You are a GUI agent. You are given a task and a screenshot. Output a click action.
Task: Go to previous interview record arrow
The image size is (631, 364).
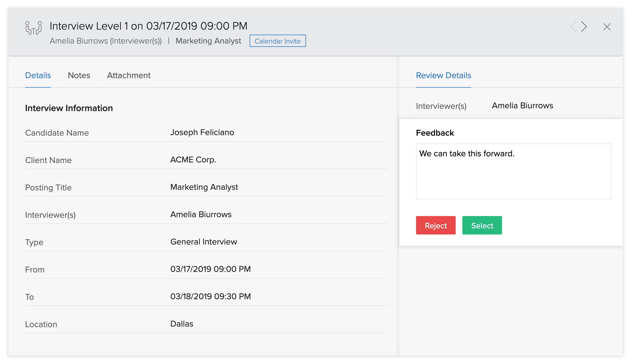tap(573, 27)
